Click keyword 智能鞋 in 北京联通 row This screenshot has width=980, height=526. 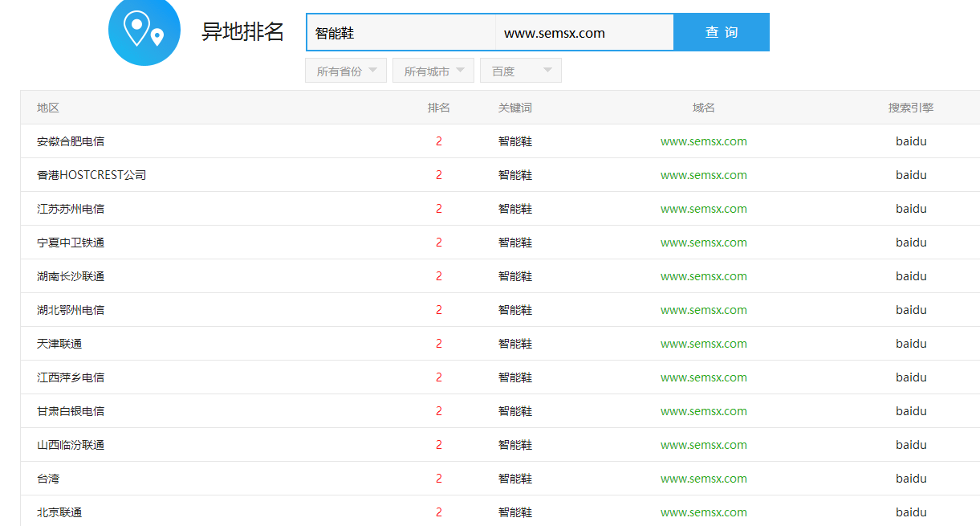point(515,512)
